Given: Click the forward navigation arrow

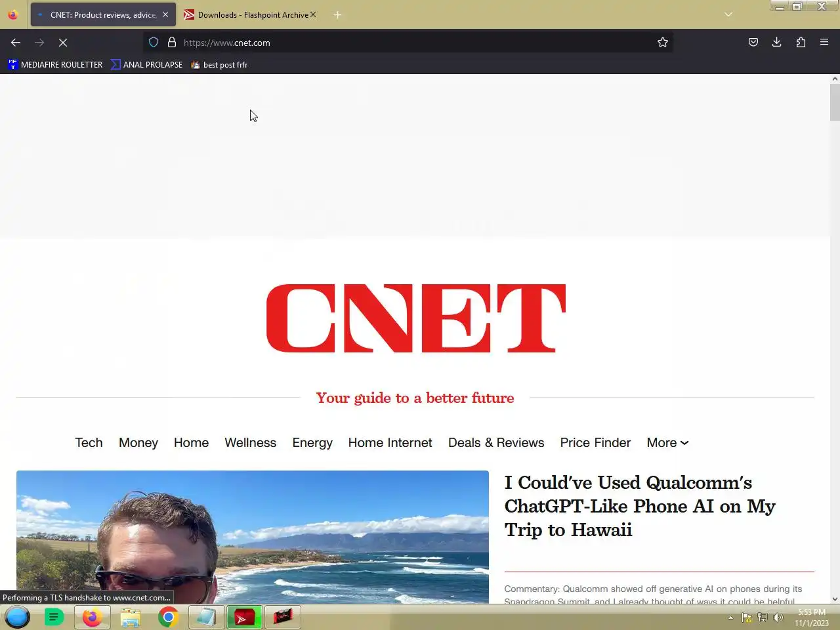Looking at the screenshot, I should point(39,43).
